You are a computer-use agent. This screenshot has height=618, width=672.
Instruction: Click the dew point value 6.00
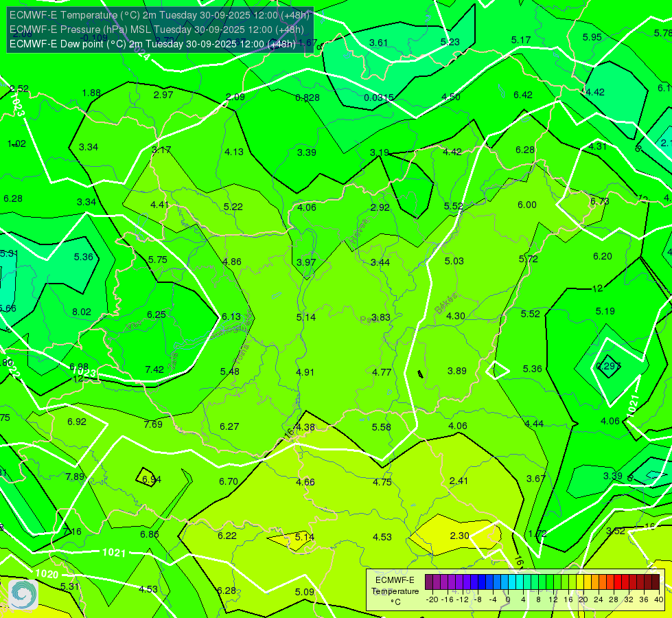tap(526, 205)
